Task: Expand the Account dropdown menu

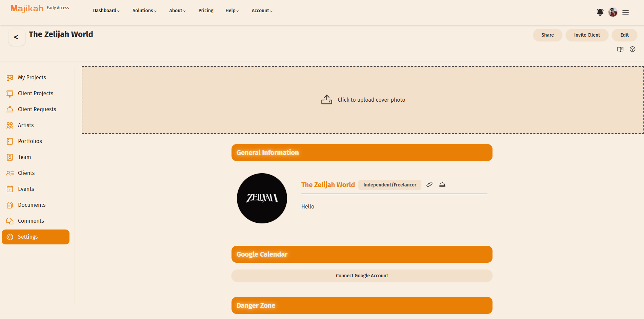Action: coord(262,11)
